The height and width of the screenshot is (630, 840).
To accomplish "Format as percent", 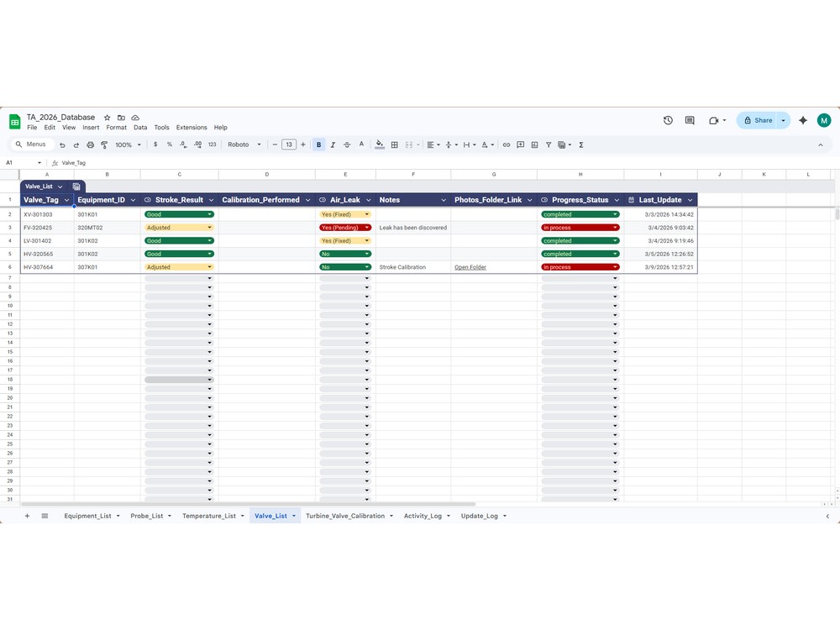I will (x=170, y=144).
